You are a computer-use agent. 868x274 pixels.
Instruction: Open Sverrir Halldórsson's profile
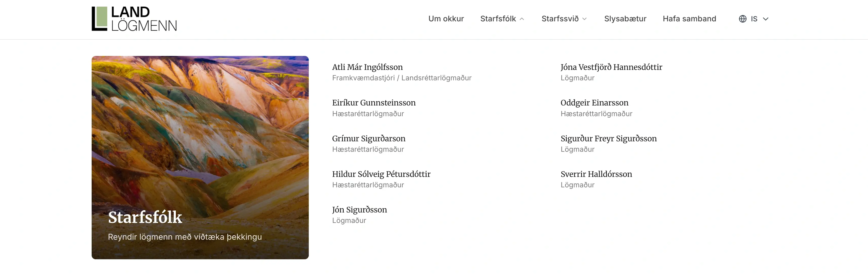pyautogui.click(x=596, y=174)
